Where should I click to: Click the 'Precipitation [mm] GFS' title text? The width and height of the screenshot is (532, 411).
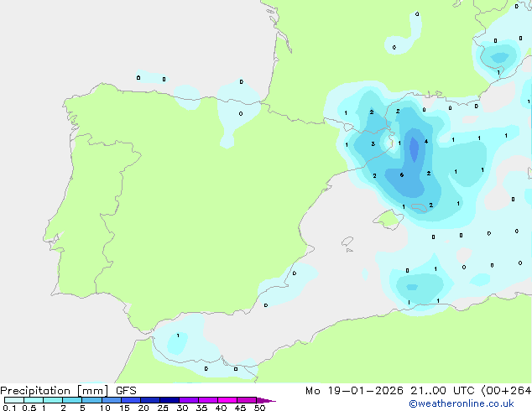coord(68,391)
